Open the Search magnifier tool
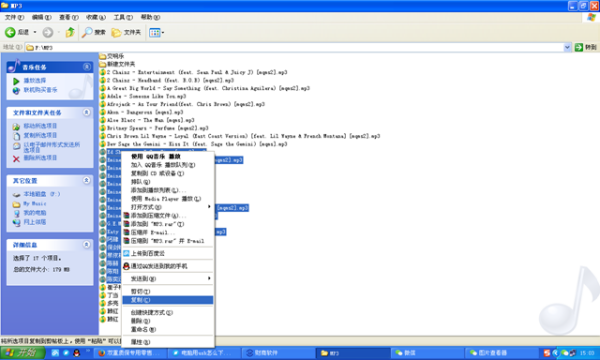The width and height of the screenshot is (600, 360). [93, 32]
